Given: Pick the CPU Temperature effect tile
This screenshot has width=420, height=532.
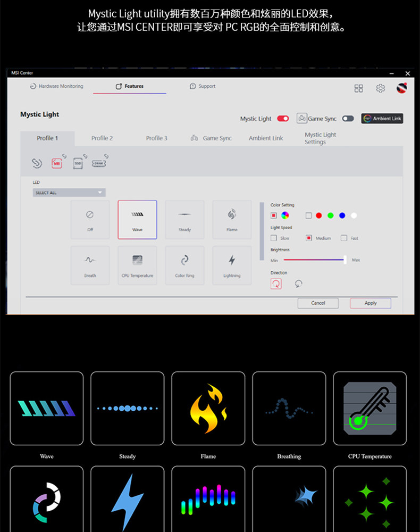Looking at the screenshot, I should 137,265.
